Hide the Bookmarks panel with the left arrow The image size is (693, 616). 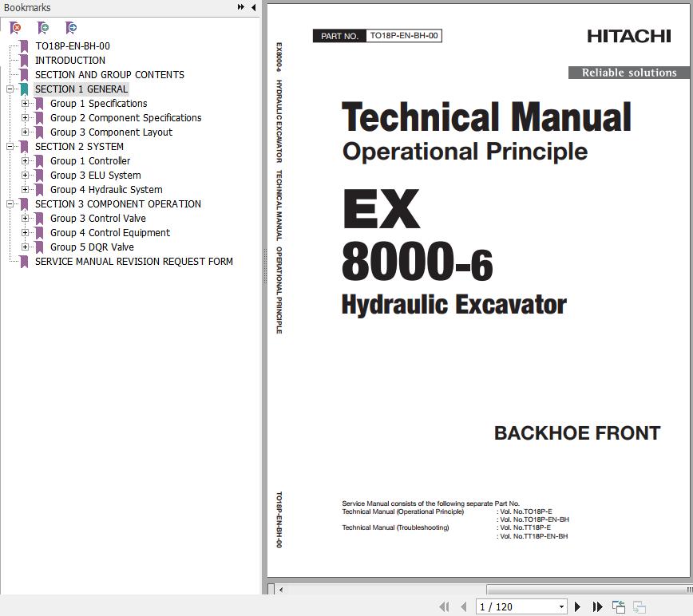[254, 7]
